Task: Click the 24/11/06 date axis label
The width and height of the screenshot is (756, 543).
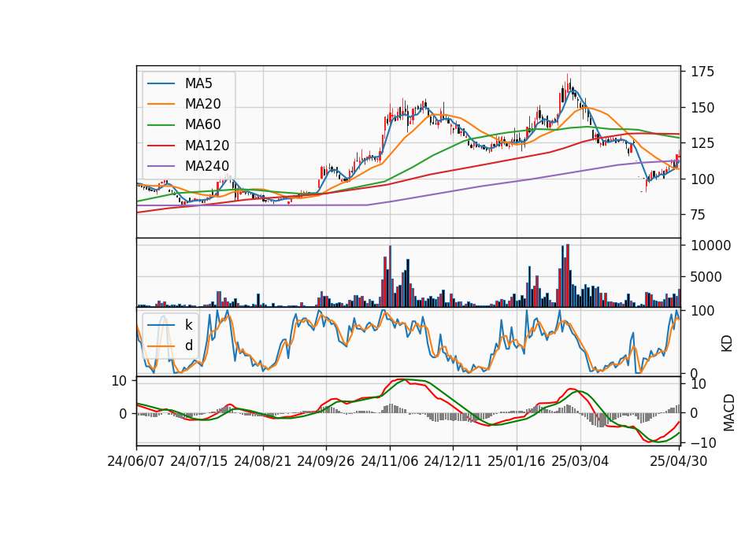Action: tap(390, 461)
